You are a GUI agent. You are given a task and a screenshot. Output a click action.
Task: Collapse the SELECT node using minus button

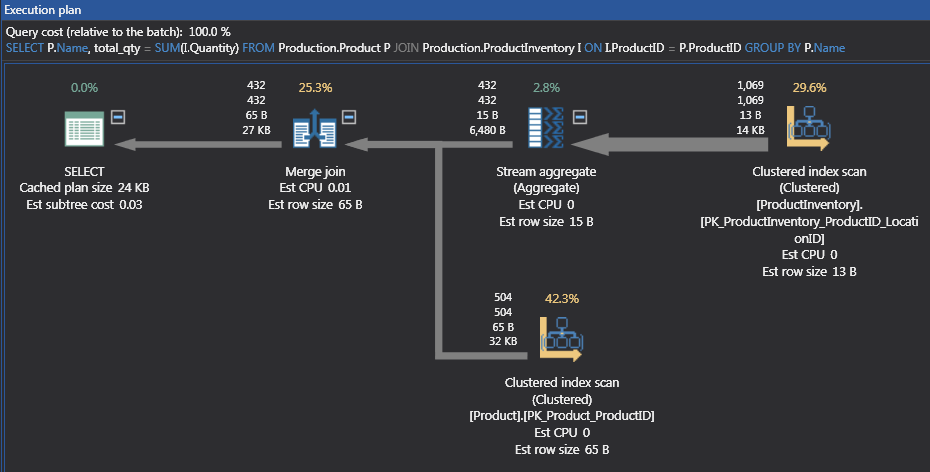pos(117,116)
